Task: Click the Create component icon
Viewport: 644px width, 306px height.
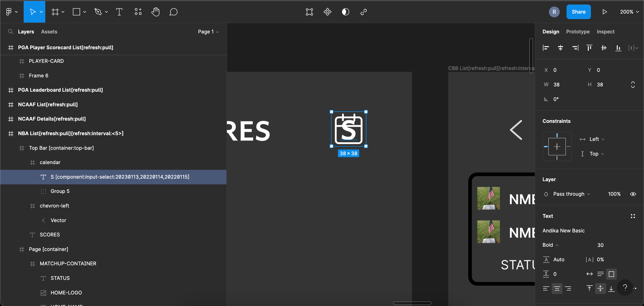Action: click(x=327, y=12)
